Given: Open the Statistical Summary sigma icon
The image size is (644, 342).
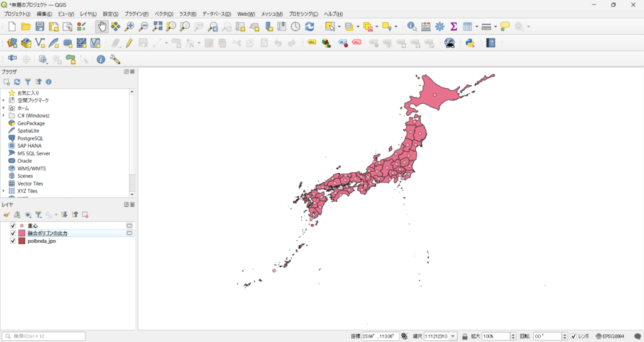Looking at the screenshot, I should click(x=453, y=26).
